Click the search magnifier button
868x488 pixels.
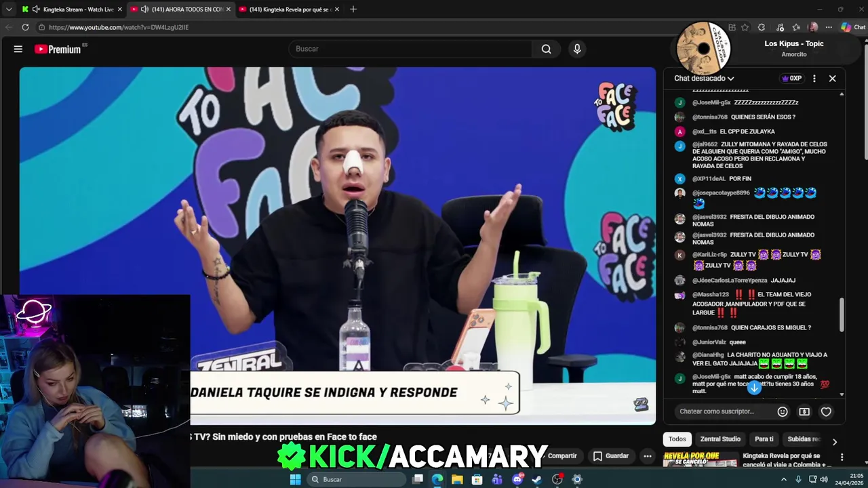coord(546,49)
